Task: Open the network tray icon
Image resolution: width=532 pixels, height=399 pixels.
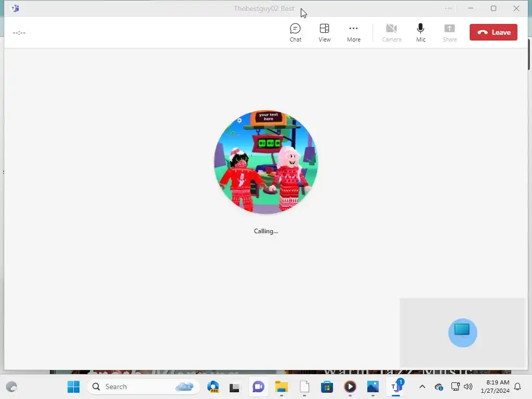Action: pos(455,387)
